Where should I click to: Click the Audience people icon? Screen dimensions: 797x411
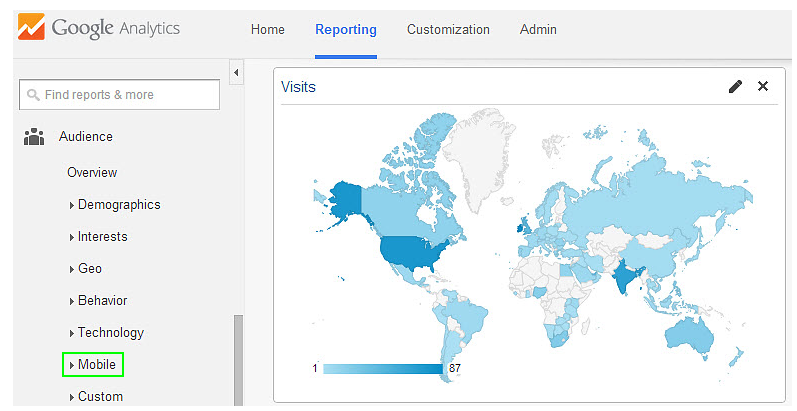(34, 137)
